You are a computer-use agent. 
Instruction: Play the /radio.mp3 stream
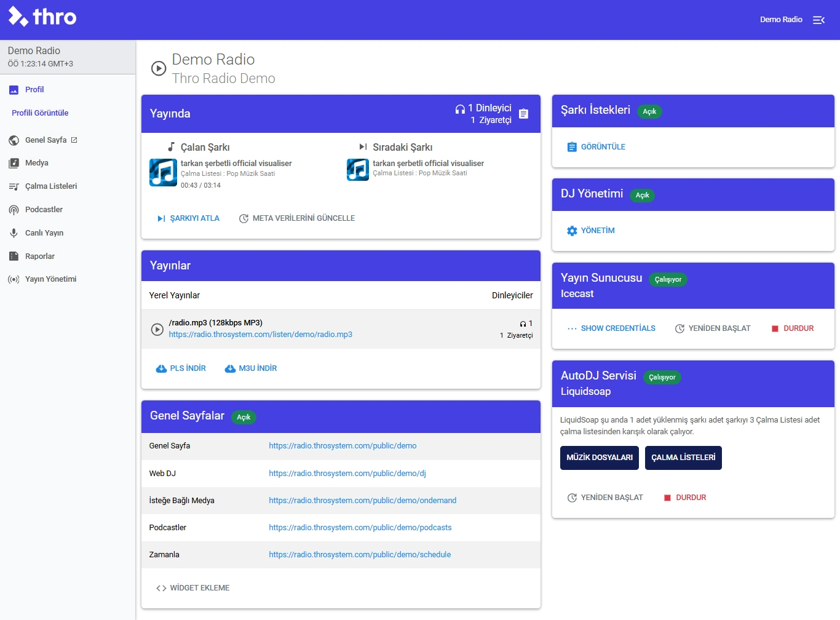[x=157, y=329]
